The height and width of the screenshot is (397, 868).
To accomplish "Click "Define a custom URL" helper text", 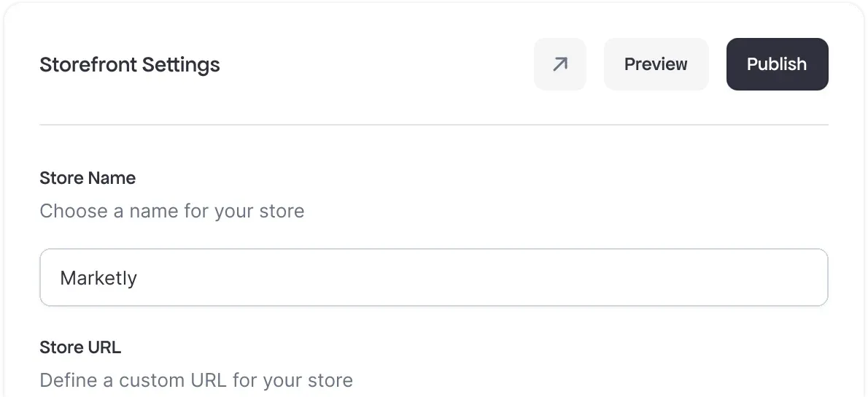I will tap(195, 380).
